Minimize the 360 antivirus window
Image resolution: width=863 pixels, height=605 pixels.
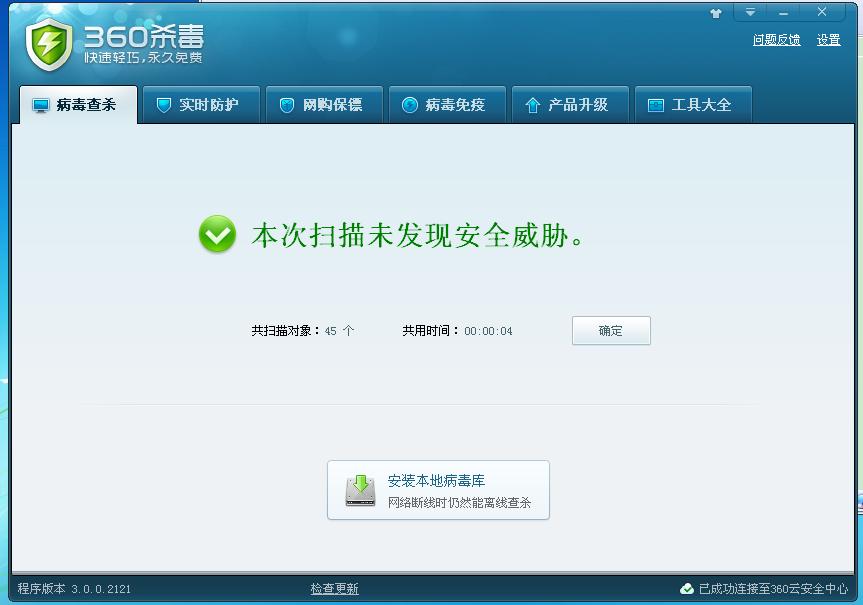(783, 12)
